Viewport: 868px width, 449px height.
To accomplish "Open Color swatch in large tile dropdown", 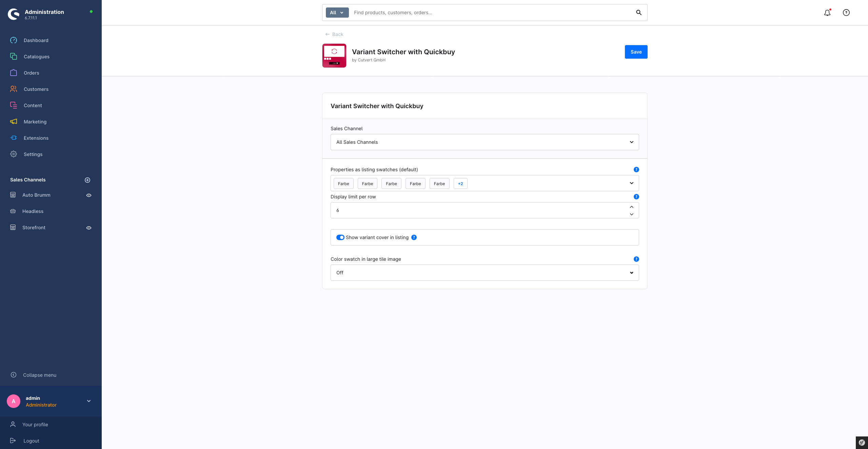I will (485, 273).
